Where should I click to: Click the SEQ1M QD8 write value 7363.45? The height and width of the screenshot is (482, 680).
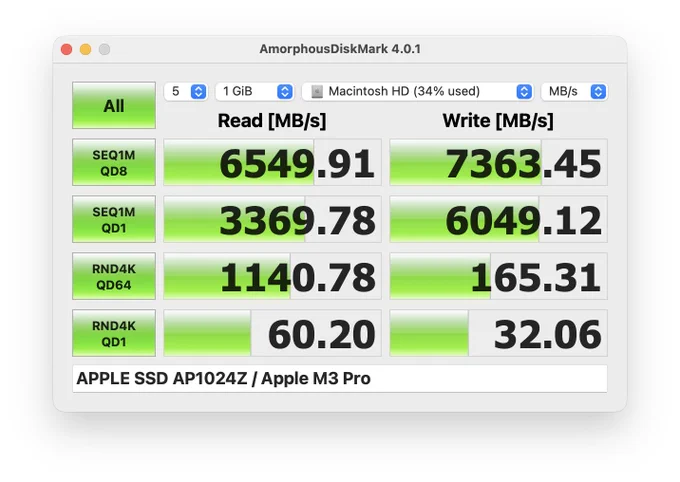coord(498,162)
